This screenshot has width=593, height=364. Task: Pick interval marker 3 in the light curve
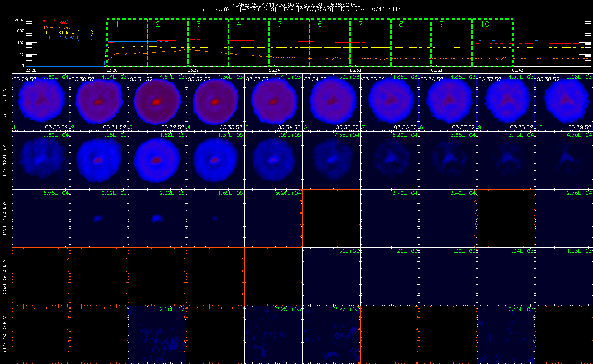pyautogui.click(x=198, y=24)
